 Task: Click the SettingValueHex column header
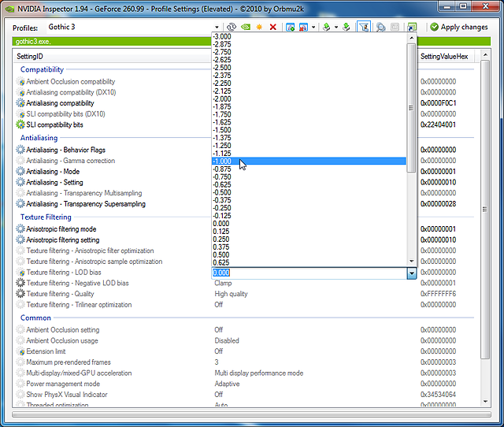pos(445,57)
